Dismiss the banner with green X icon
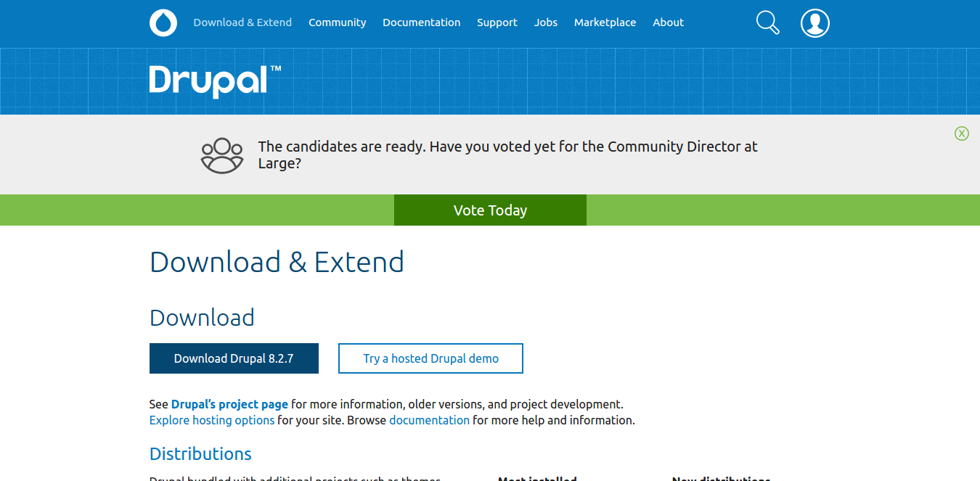Screen dimensions: 980x481 click(x=962, y=133)
